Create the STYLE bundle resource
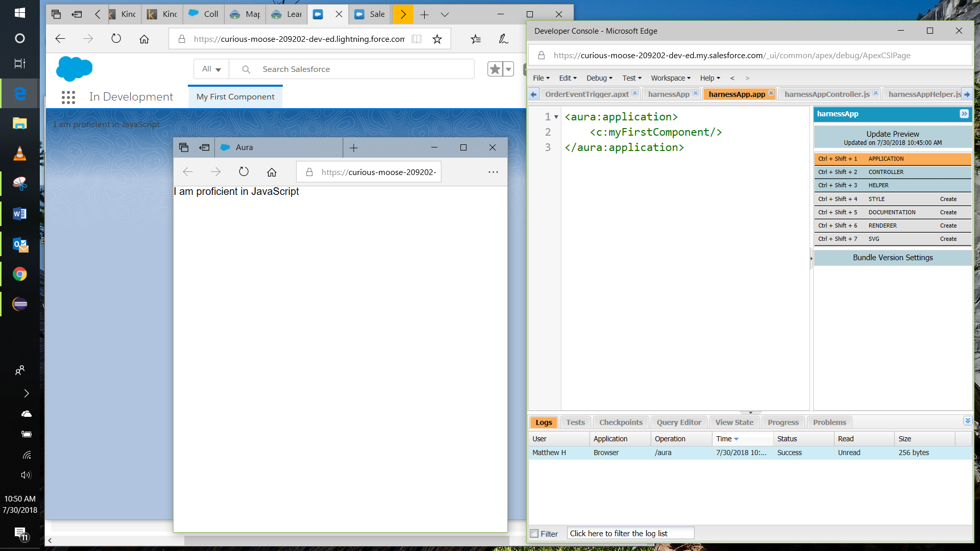The height and width of the screenshot is (551, 980). [x=948, y=199]
